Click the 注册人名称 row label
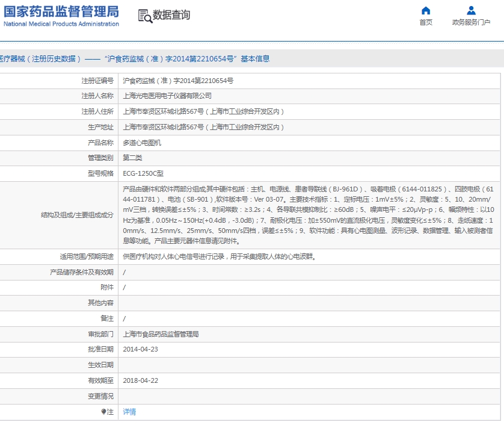 tap(97, 96)
